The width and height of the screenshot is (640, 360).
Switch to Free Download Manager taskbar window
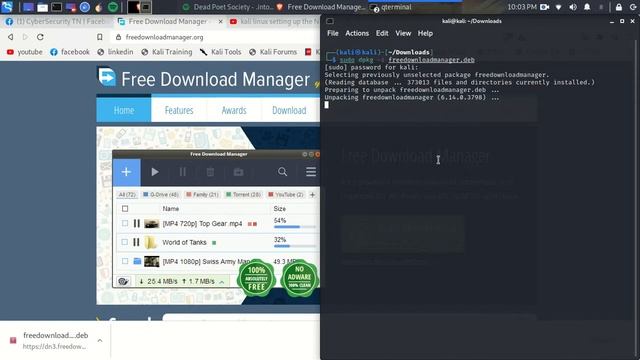pos(321,7)
